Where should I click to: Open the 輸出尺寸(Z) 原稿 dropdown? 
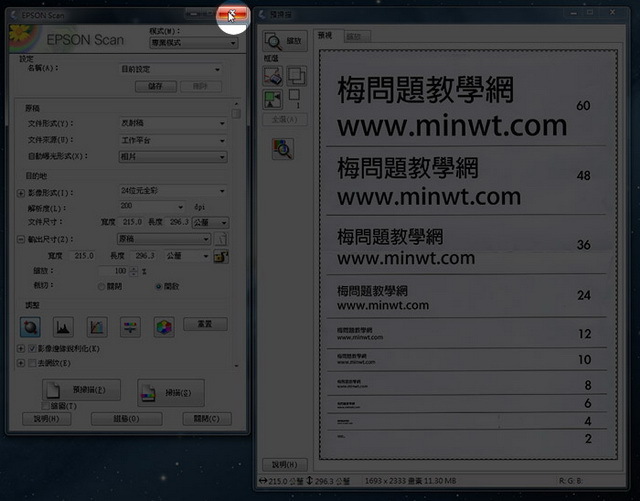(x=164, y=239)
